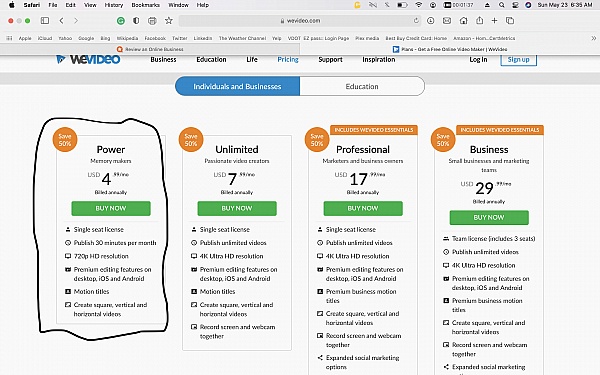The height and width of the screenshot is (375, 600).
Task: Open the Help menu
Action: click(203, 5)
